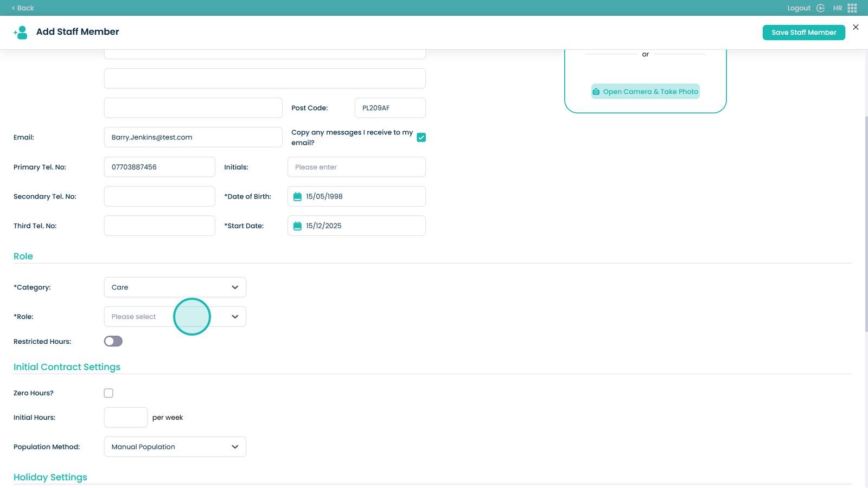Click Logout in the top bar
The width and height of the screenshot is (868, 488).
click(799, 8)
